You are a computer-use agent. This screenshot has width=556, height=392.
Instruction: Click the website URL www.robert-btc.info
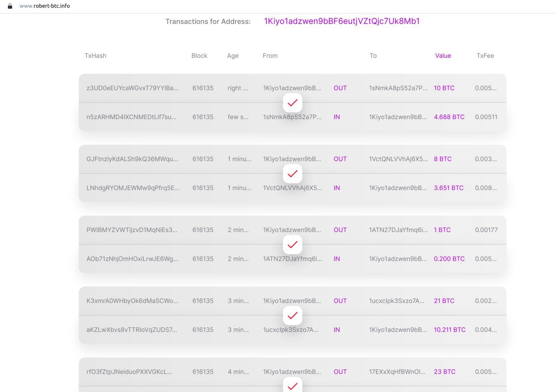[x=45, y=6]
